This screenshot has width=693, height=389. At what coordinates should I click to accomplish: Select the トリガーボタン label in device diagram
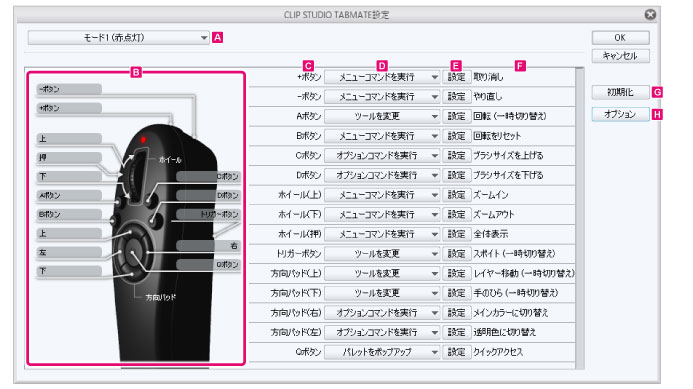coord(208,214)
